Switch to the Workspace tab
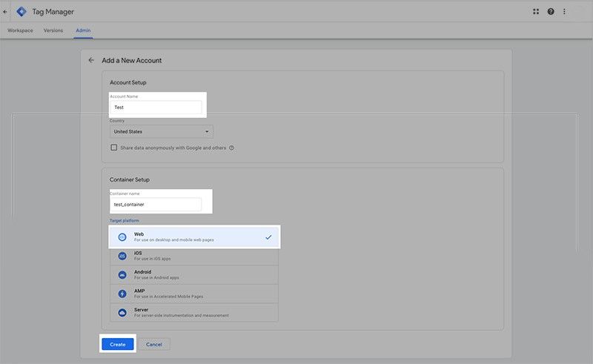 pos(20,30)
